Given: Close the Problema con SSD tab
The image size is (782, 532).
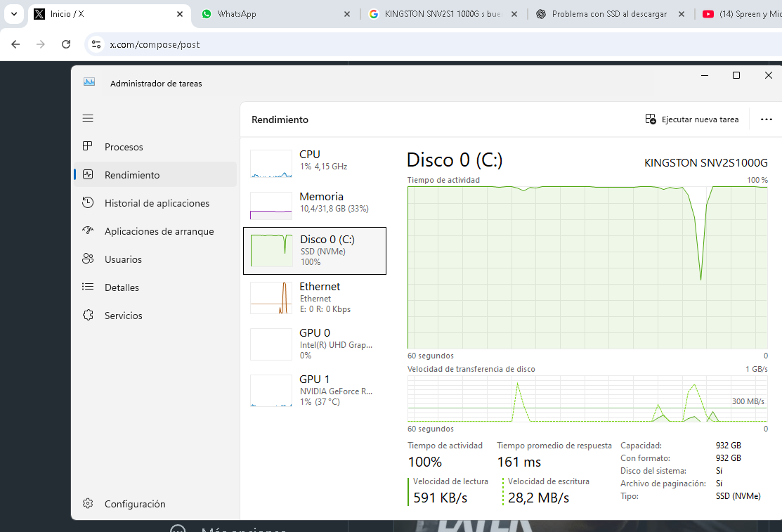Looking at the screenshot, I should pyautogui.click(x=682, y=14).
